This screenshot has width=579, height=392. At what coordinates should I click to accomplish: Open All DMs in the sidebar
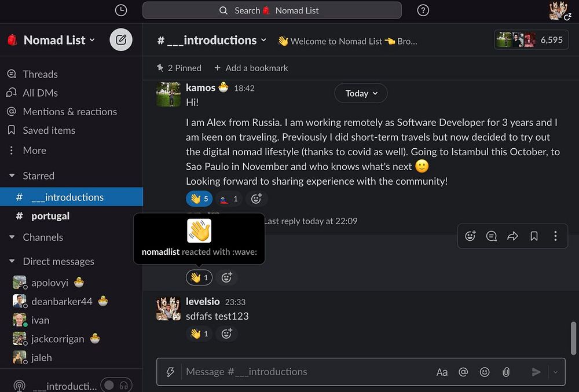coord(71,93)
